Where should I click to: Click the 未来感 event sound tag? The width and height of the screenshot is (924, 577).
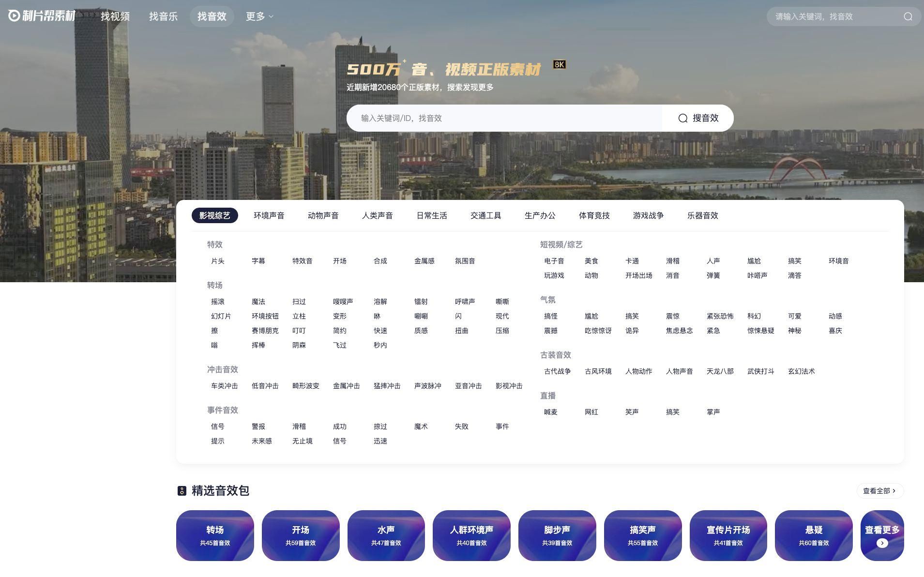pyautogui.click(x=262, y=441)
